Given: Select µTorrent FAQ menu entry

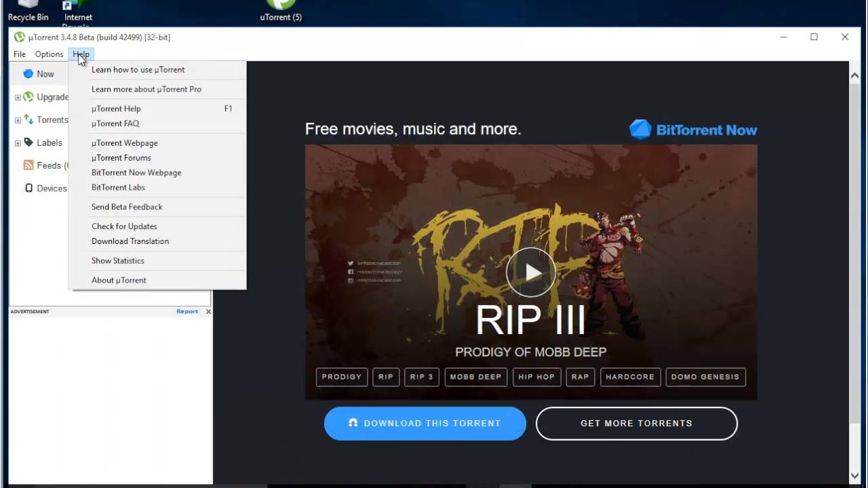Looking at the screenshot, I should [157, 123].
